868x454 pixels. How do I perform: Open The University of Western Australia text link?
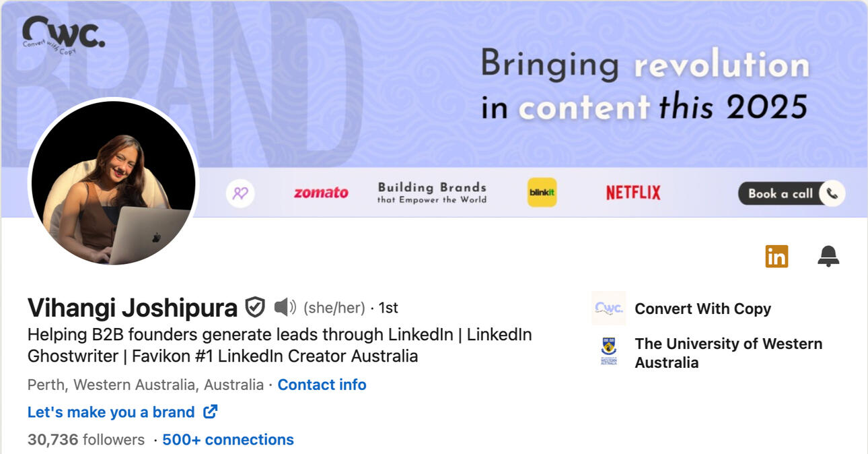[x=728, y=352]
